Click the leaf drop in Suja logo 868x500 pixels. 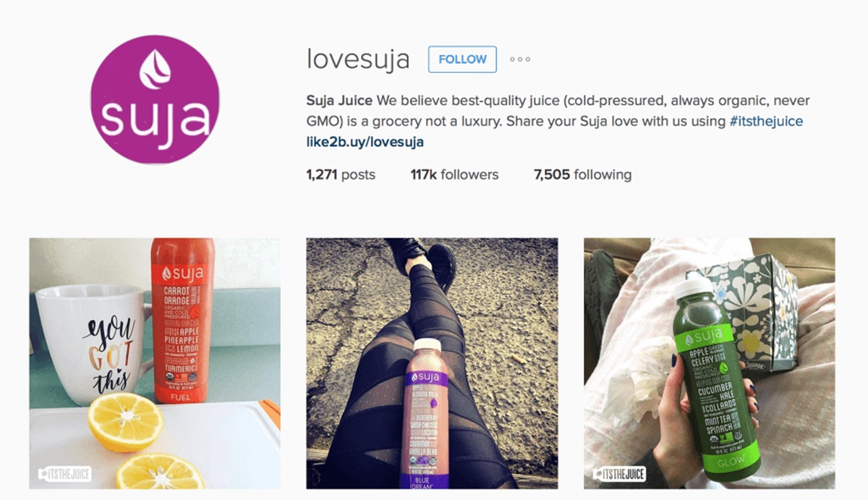pyautogui.click(x=155, y=69)
